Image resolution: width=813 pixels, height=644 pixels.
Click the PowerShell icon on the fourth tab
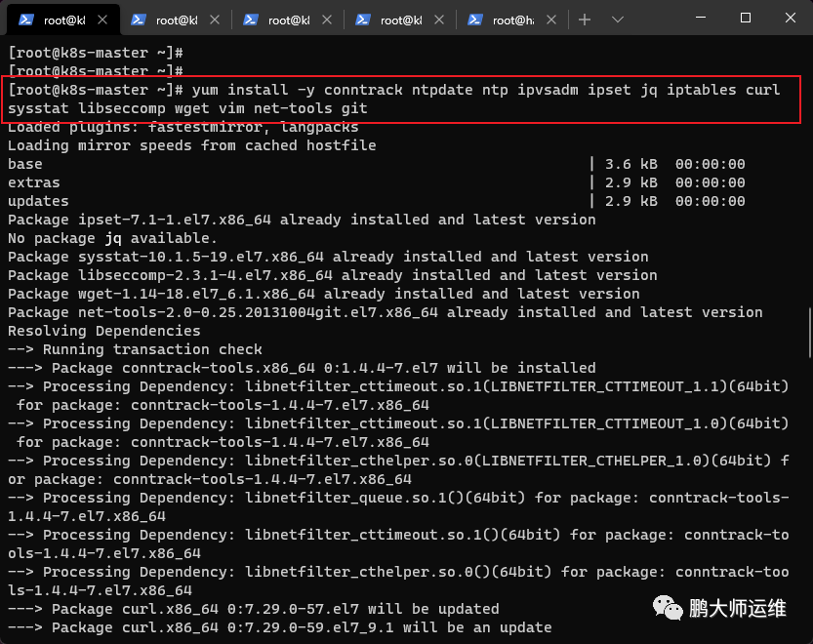(x=363, y=20)
